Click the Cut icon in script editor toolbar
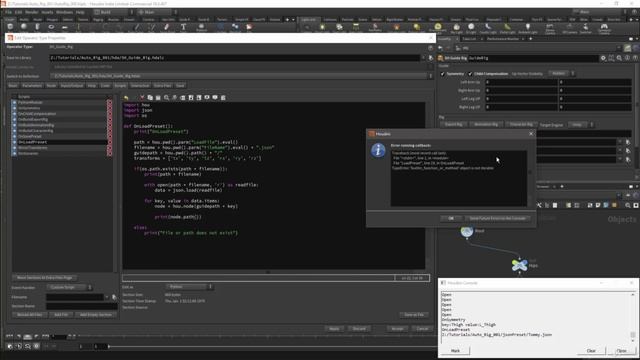 pyautogui.click(x=142, y=98)
